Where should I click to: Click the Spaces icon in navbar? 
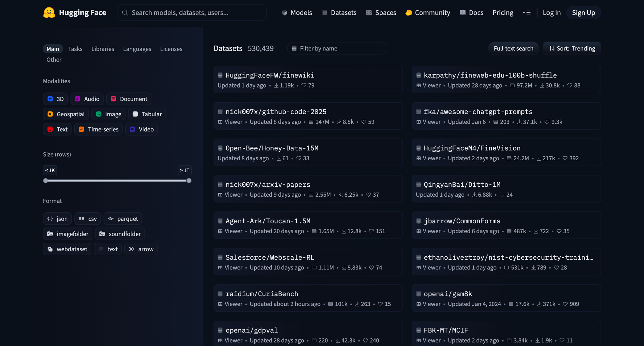tap(369, 13)
